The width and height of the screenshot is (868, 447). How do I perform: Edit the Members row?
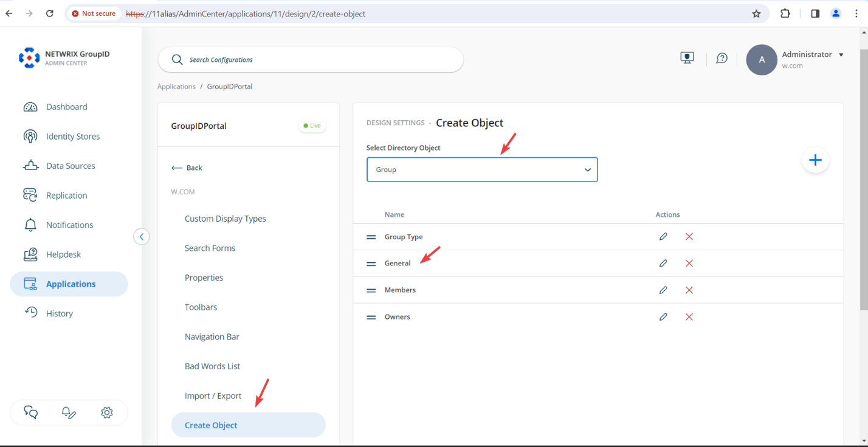pyautogui.click(x=663, y=290)
